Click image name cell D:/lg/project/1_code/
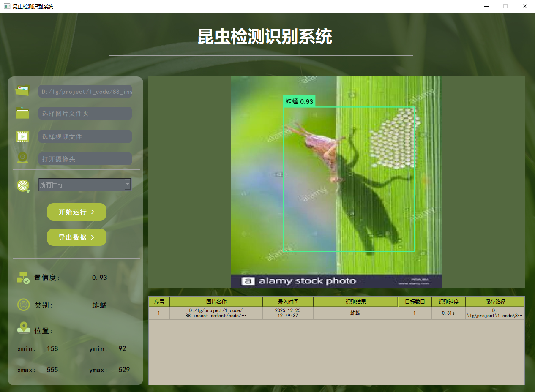Image resolution: width=535 pixels, height=392 pixels. click(216, 313)
